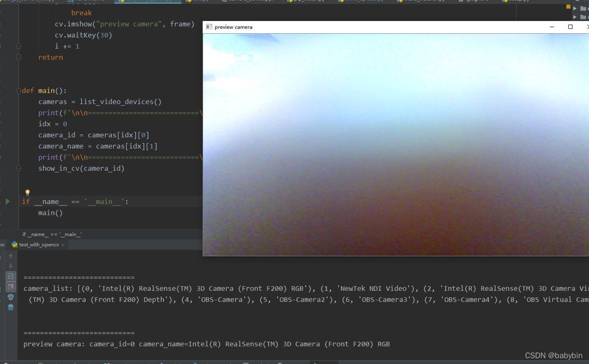
Task: Minimize the preview camera window
Action: coord(552,27)
